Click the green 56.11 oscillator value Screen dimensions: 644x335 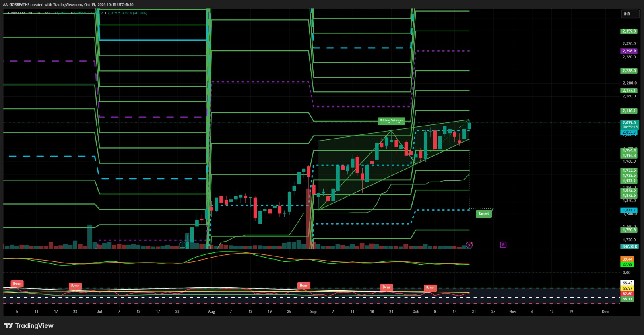point(627,299)
